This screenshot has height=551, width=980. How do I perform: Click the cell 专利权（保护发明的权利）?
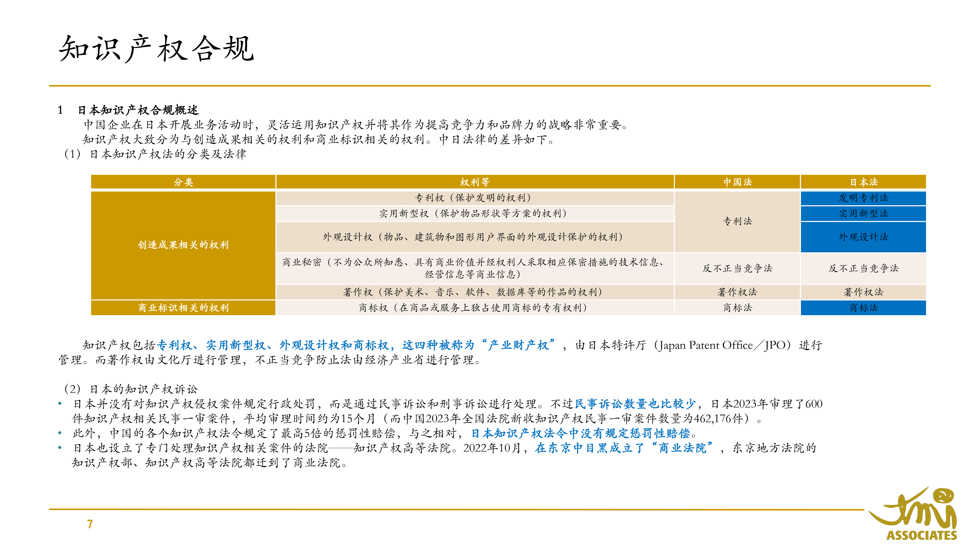(475, 198)
